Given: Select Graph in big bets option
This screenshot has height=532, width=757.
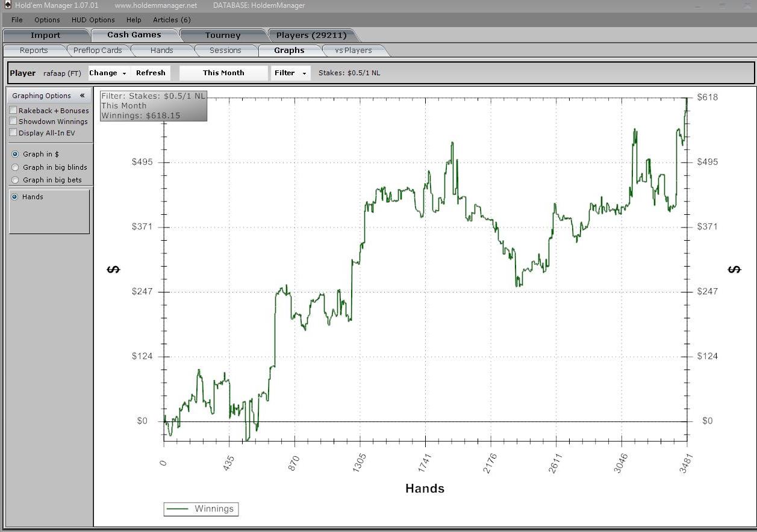Looking at the screenshot, I should point(15,180).
